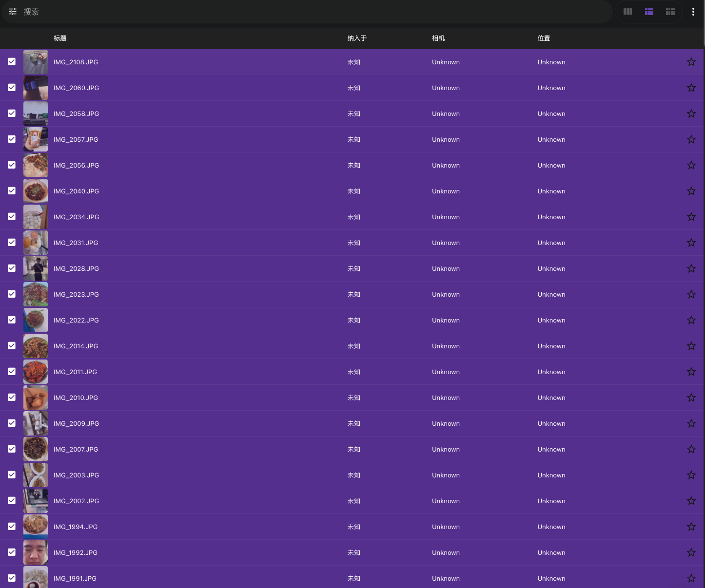Toggle the checkbox for IMG_2007.JPG
Screen dimensions: 705x588
[x=12, y=449]
